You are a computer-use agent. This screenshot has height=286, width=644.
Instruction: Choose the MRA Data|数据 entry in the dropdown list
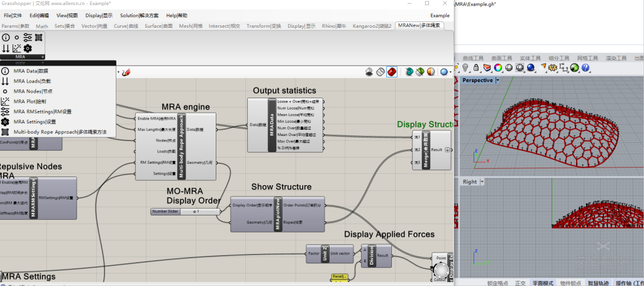58,71
